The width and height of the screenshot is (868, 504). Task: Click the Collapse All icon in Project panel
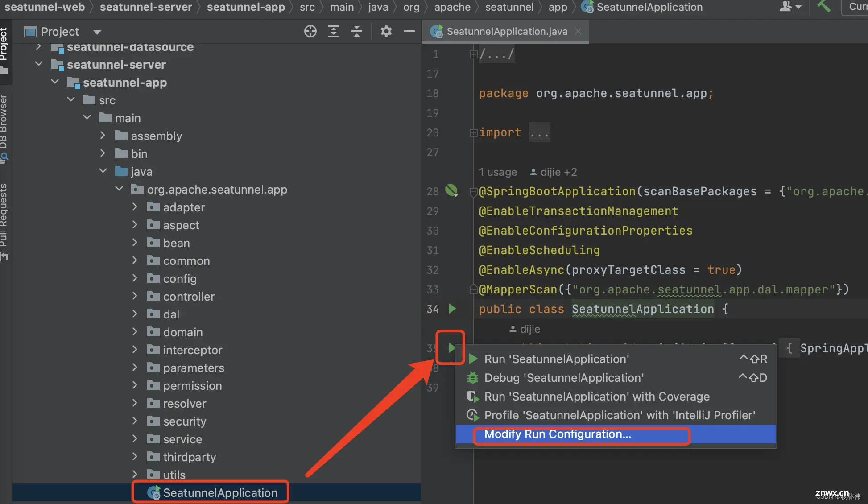point(357,31)
